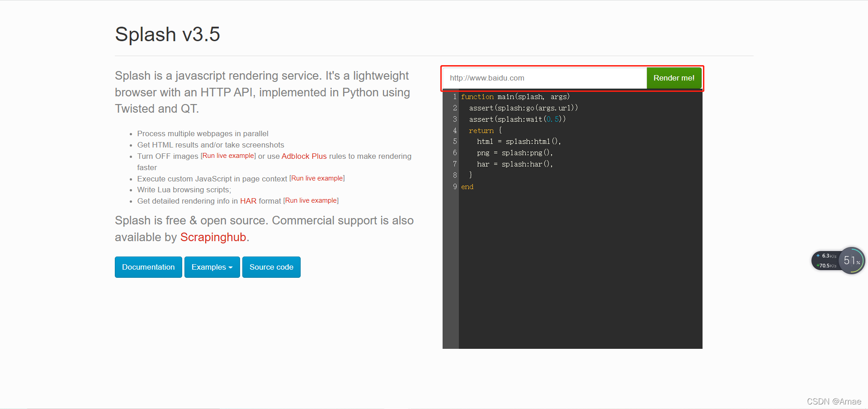Image resolution: width=868 pixels, height=409 pixels.
Task: Click the Render me! button
Action: (674, 78)
